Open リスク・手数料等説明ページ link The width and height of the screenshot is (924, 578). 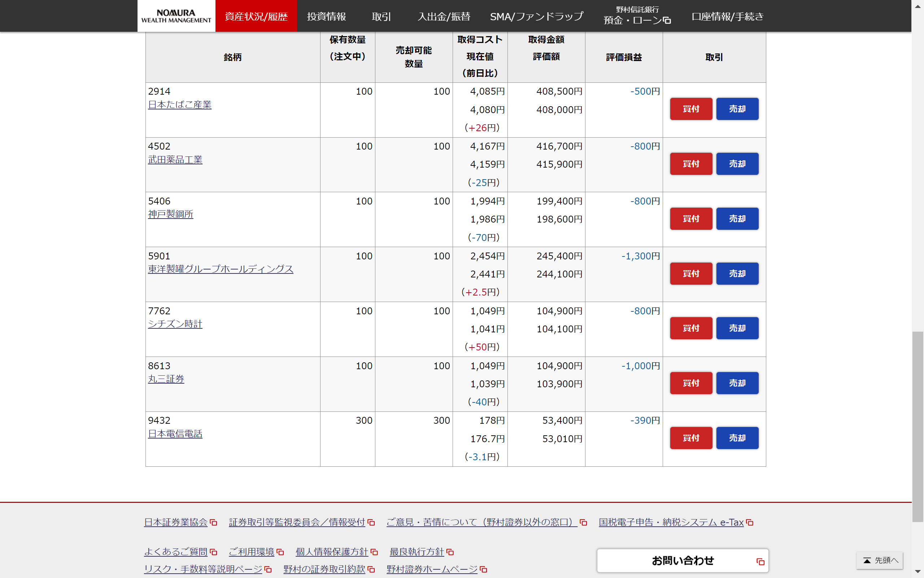coord(203,569)
